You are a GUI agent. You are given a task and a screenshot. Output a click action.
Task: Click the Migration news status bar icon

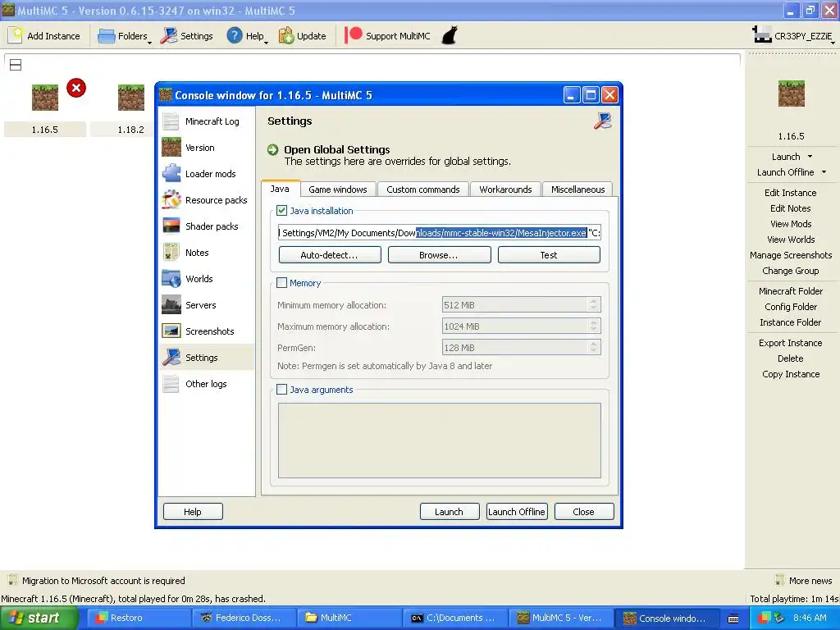(x=11, y=580)
